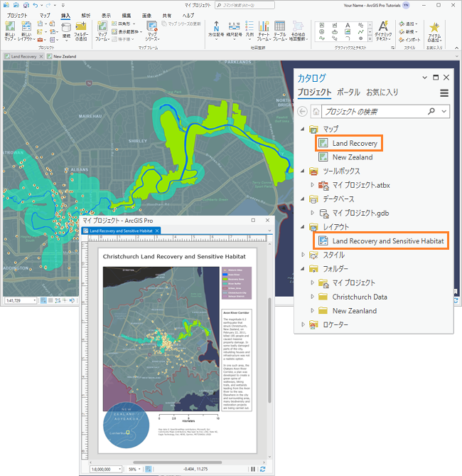Select the straight text 'A' graphic tool
Image resolution: width=462 pixels, height=476 pixels.
[348, 25]
